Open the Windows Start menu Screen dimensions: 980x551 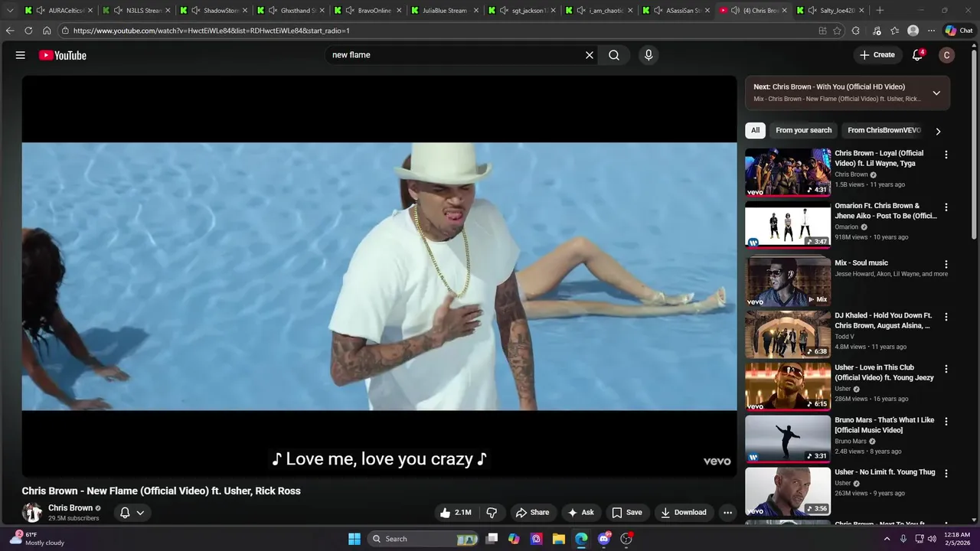(354, 539)
